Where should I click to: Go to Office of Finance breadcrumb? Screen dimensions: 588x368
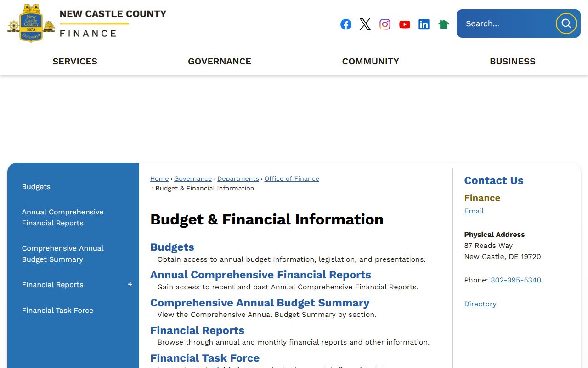(x=292, y=178)
